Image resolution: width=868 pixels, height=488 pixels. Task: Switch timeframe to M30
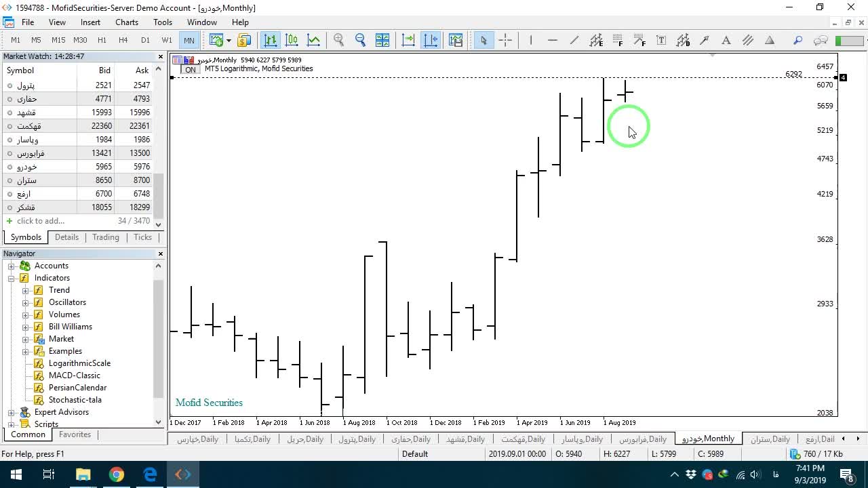(80, 40)
